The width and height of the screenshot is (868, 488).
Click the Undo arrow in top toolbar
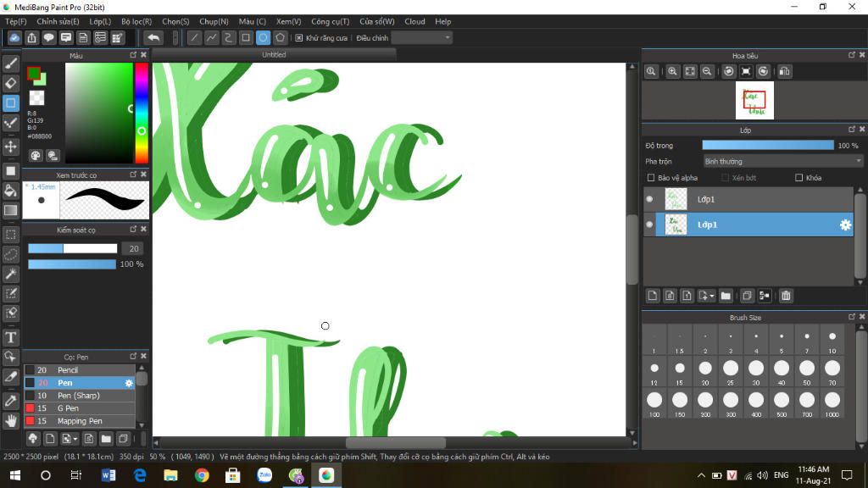[153, 37]
